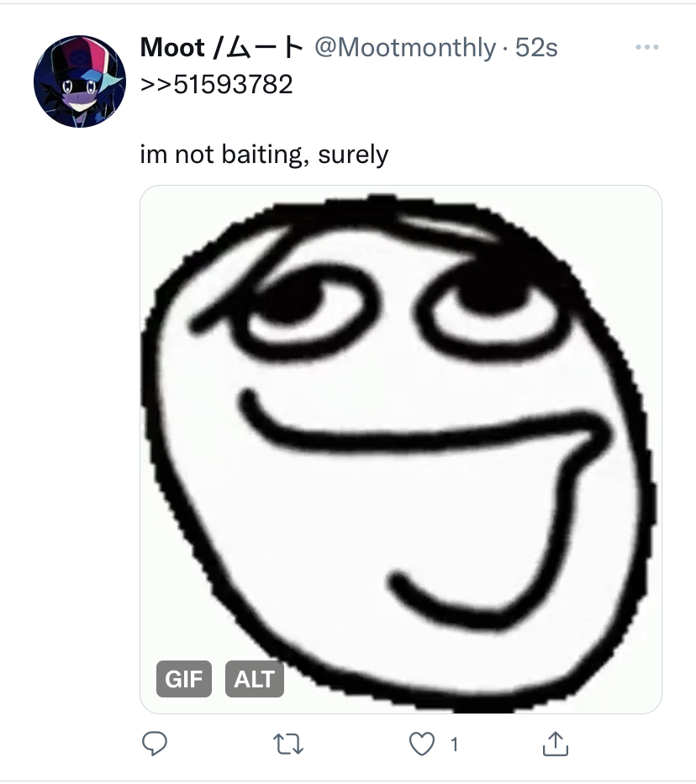Play the troll face GIF
Image resolution: width=696 pixels, height=784 pixels.
(401, 449)
